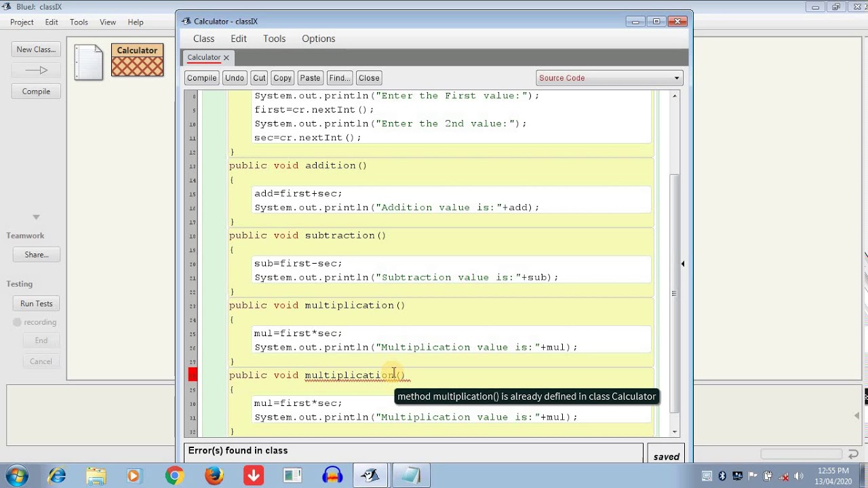Click the network status tray icon
868x488 pixels.
click(783, 476)
